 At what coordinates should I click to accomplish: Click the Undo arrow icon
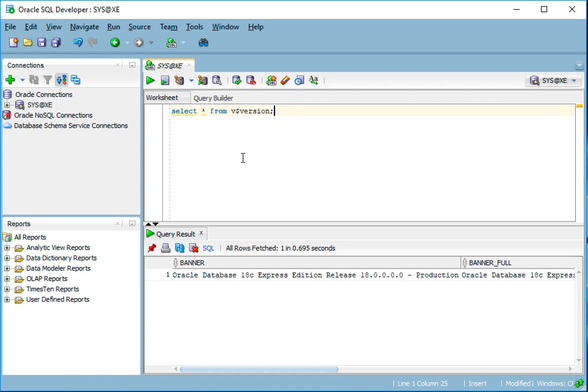pyautogui.click(x=78, y=43)
